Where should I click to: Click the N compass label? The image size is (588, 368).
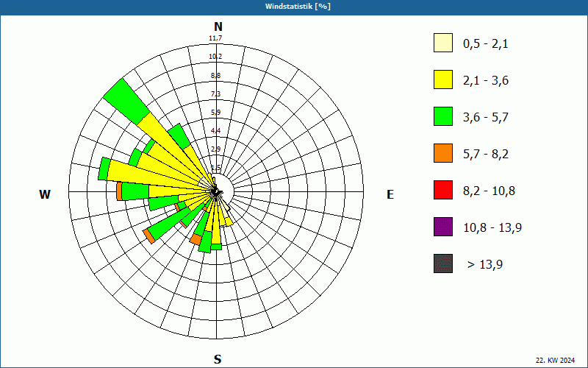[x=218, y=26]
